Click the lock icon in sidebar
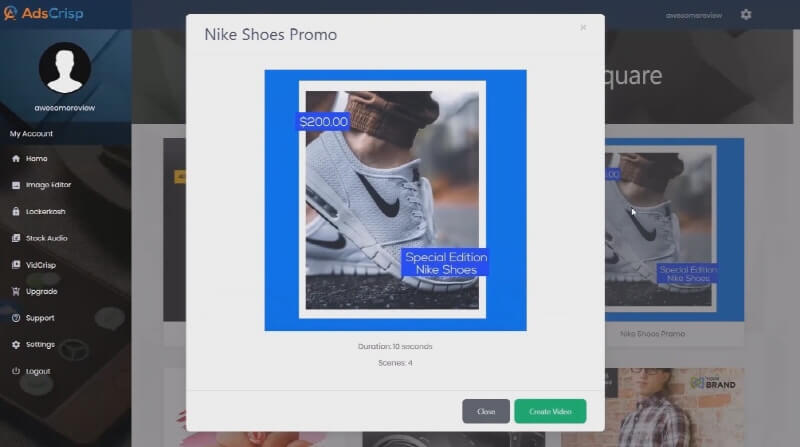Viewport: 800px width, 447px height. (16, 211)
